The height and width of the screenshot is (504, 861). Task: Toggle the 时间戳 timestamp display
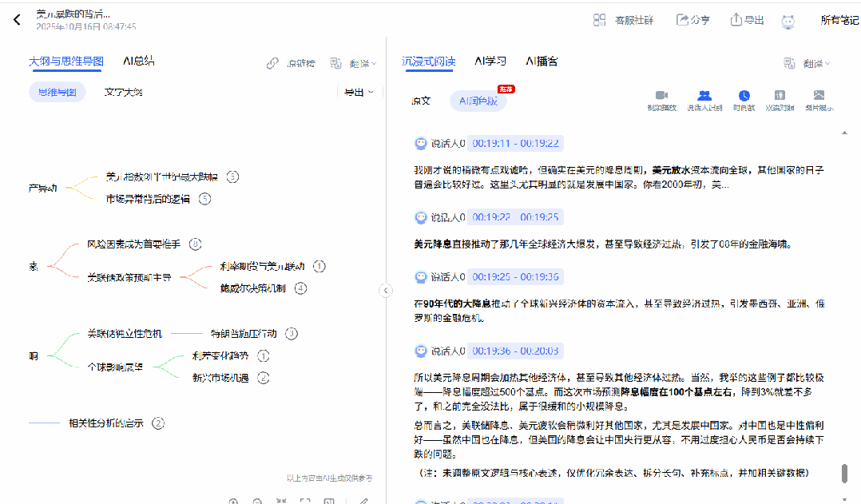[x=744, y=100]
